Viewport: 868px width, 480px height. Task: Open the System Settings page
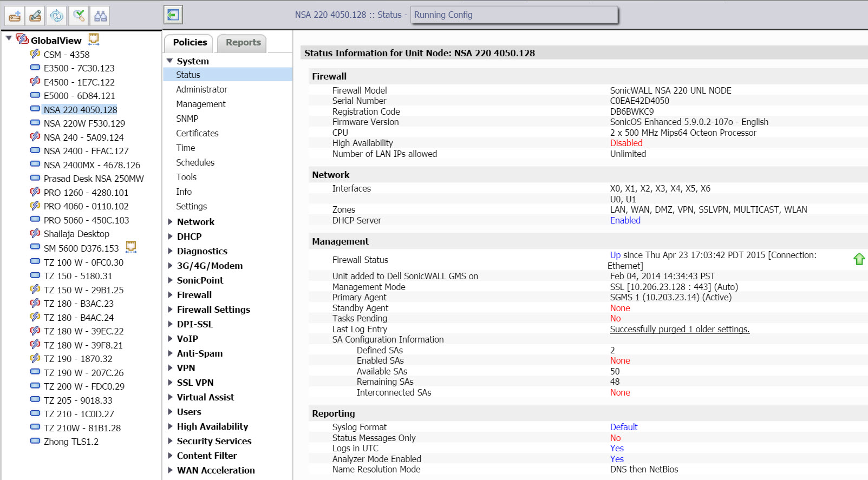click(191, 206)
